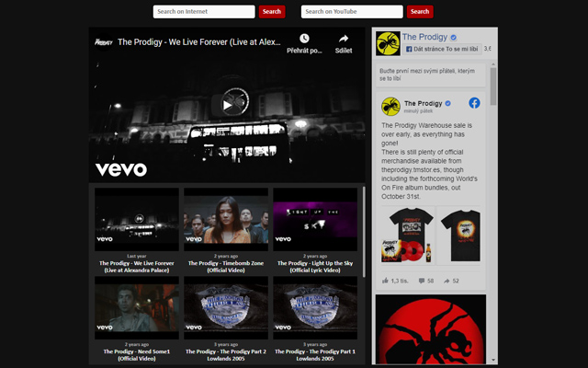Open the black t-shirt with vinyl bundle image

[408, 236]
